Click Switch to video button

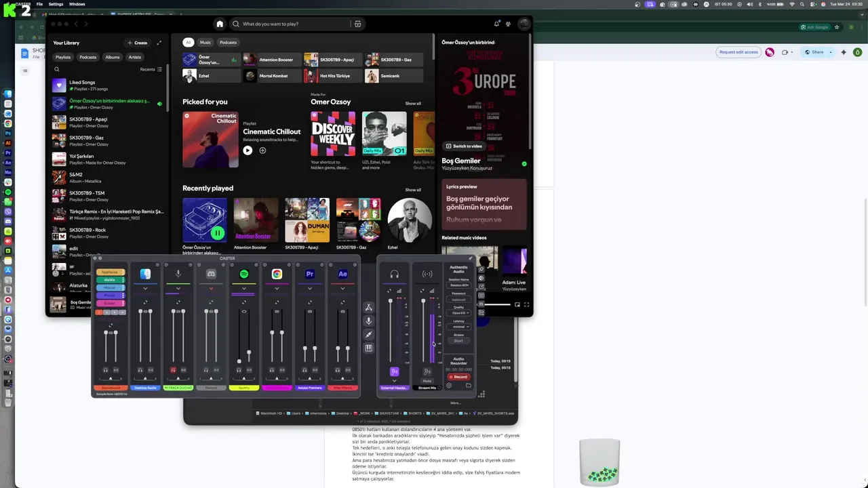(x=463, y=146)
